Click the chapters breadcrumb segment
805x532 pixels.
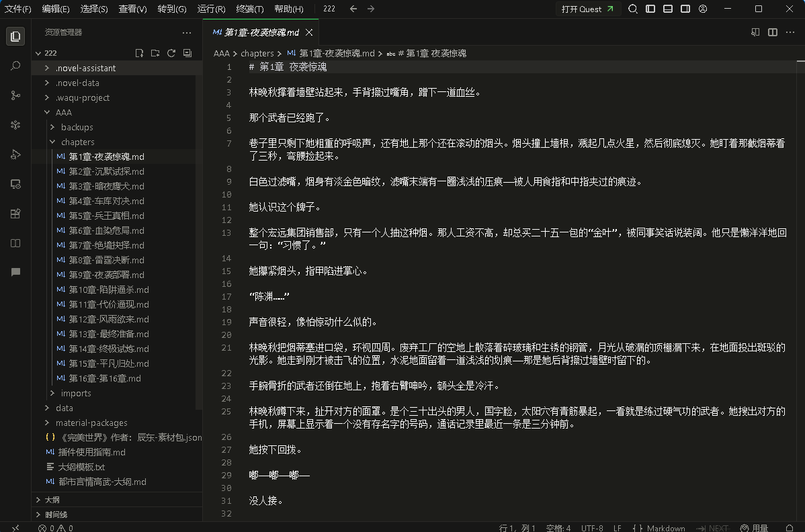pyautogui.click(x=257, y=53)
